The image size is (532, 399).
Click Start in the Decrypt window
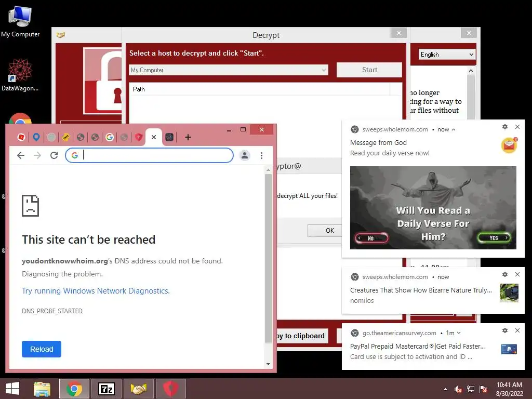pos(369,70)
